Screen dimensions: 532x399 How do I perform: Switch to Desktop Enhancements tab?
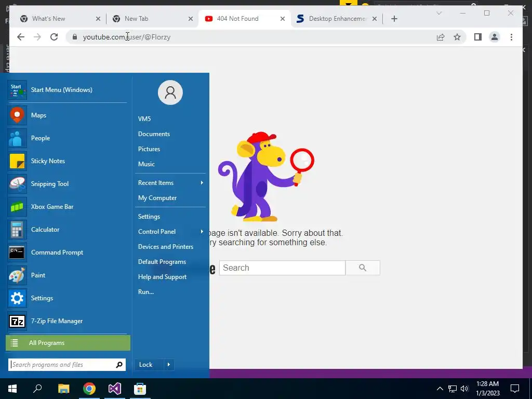point(337,19)
